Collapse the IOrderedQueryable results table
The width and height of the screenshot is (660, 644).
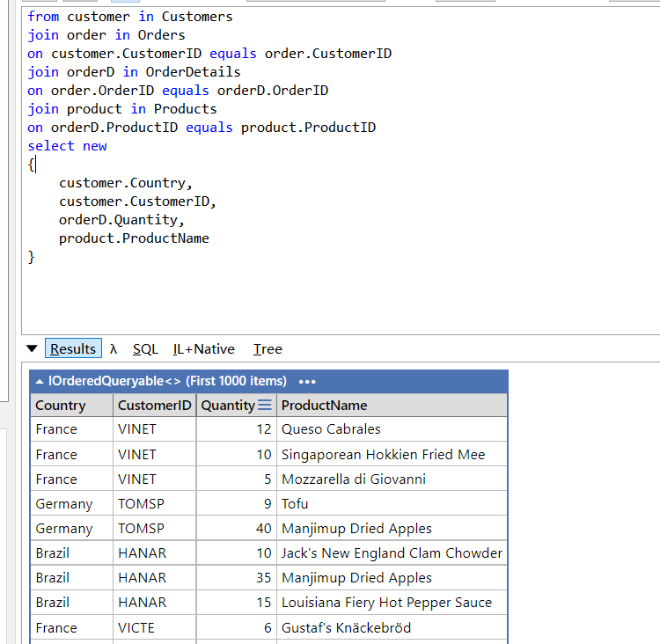click(x=40, y=381)
